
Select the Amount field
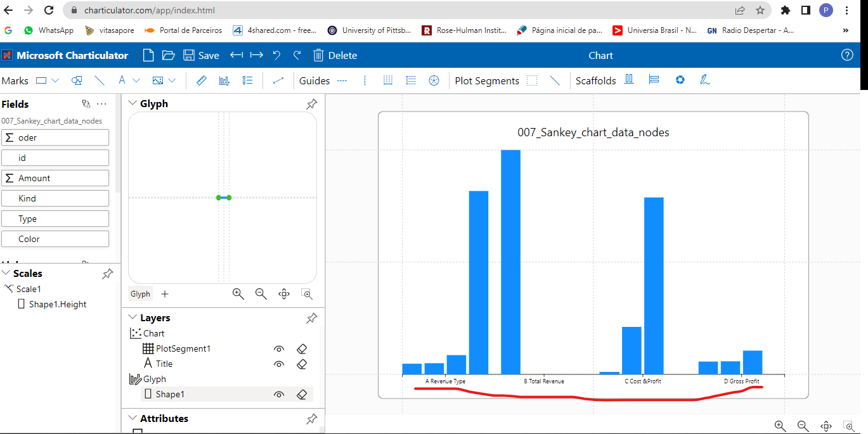55,178
